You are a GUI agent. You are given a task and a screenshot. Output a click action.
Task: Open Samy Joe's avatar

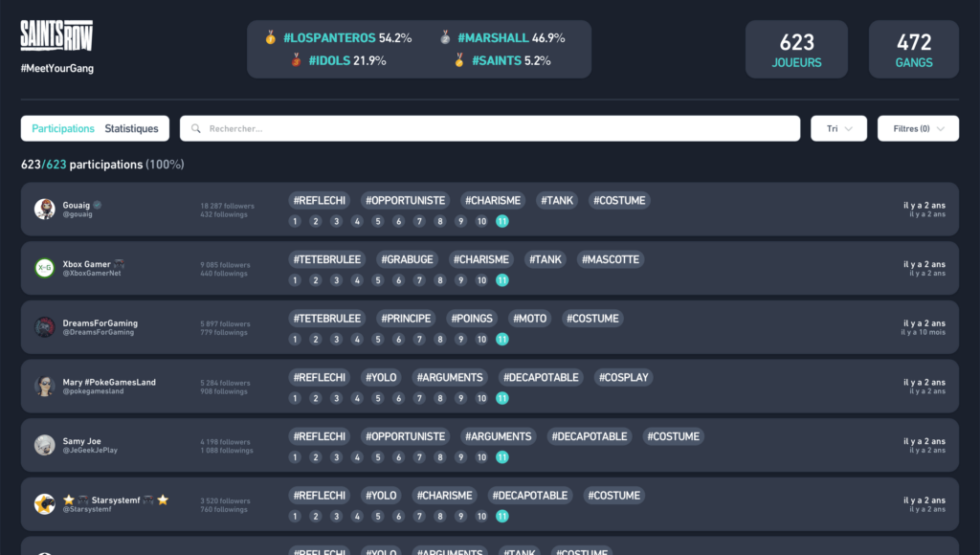[x=44, y=445]
